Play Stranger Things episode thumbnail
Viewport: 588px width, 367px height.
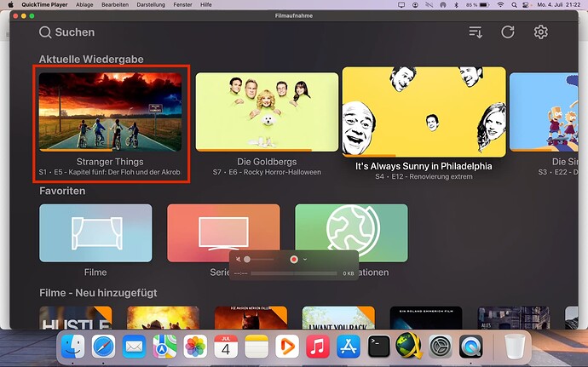110,112
